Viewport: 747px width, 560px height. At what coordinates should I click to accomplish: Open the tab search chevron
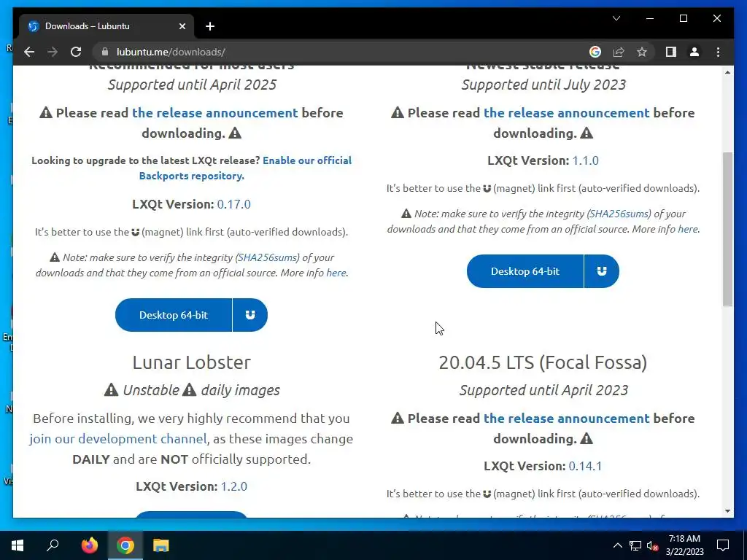tap(616, 18)
